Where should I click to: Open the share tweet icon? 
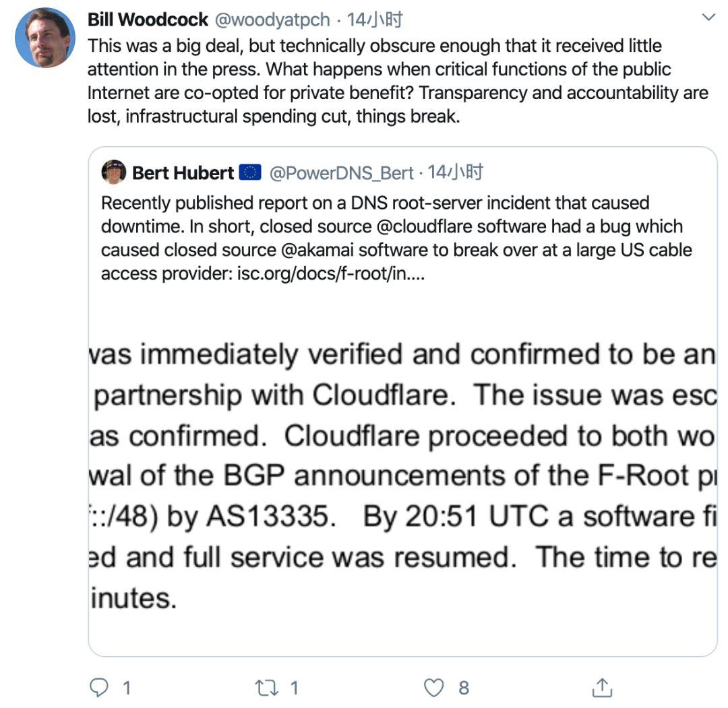tap(601, 687)
